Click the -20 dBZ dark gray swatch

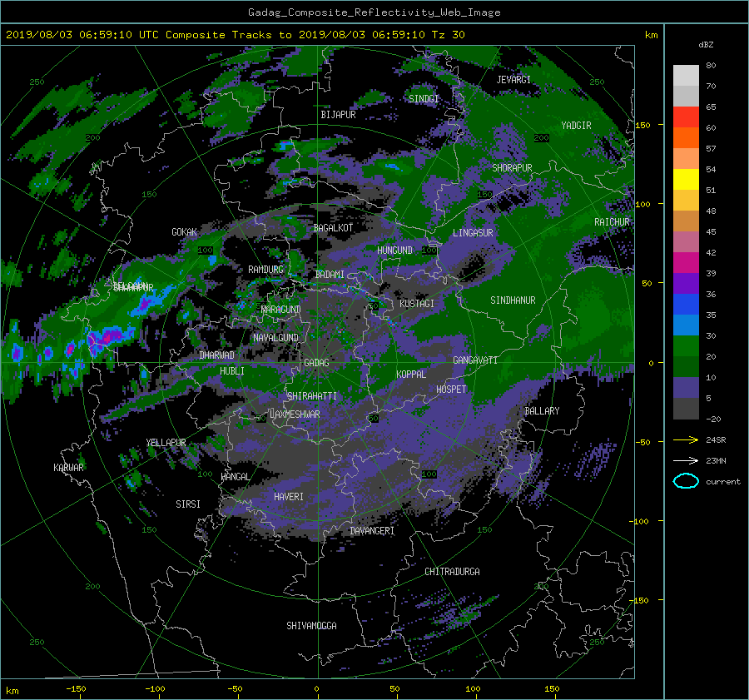686,409
